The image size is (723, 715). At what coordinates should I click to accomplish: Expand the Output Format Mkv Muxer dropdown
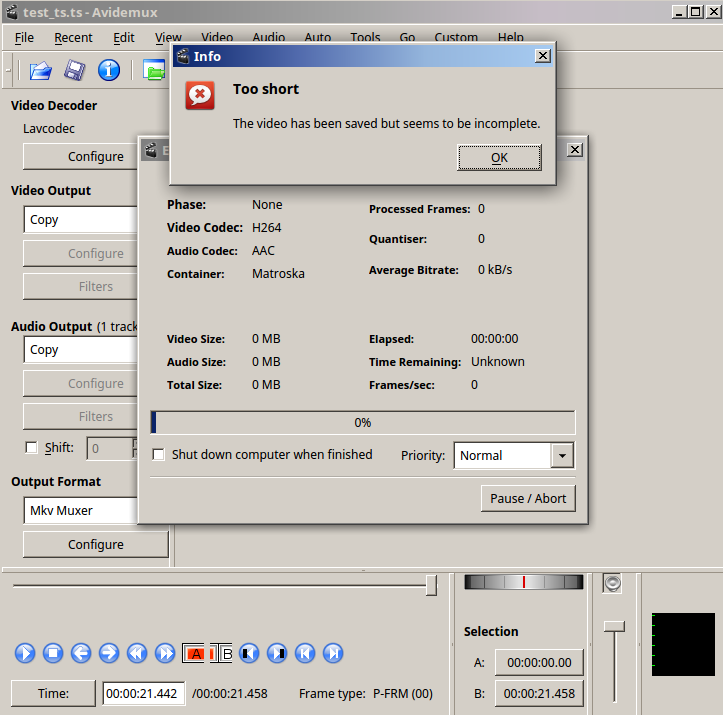point(80,511)
